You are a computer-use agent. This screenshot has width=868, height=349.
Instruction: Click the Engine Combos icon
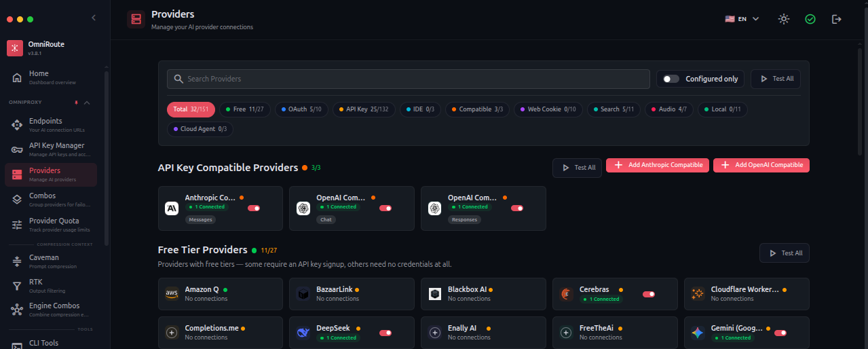17,310
